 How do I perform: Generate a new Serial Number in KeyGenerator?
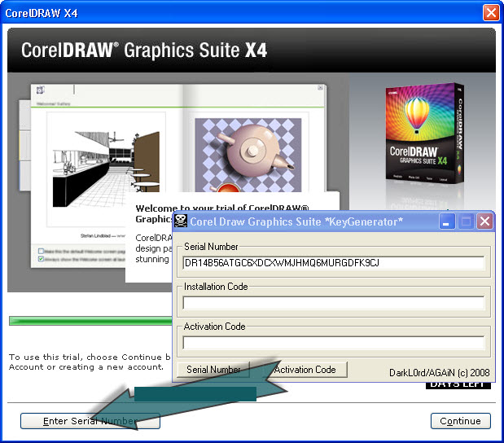click(x=213, y=370)
